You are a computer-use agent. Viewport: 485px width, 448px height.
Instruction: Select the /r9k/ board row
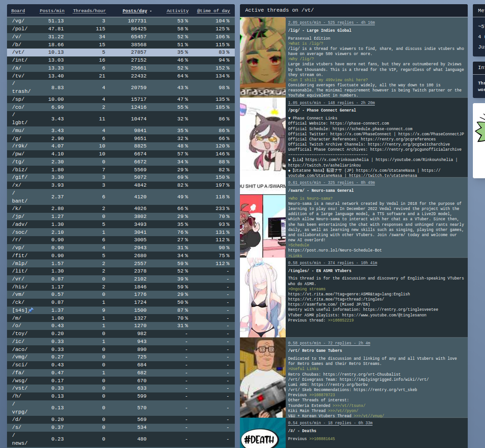120,146
